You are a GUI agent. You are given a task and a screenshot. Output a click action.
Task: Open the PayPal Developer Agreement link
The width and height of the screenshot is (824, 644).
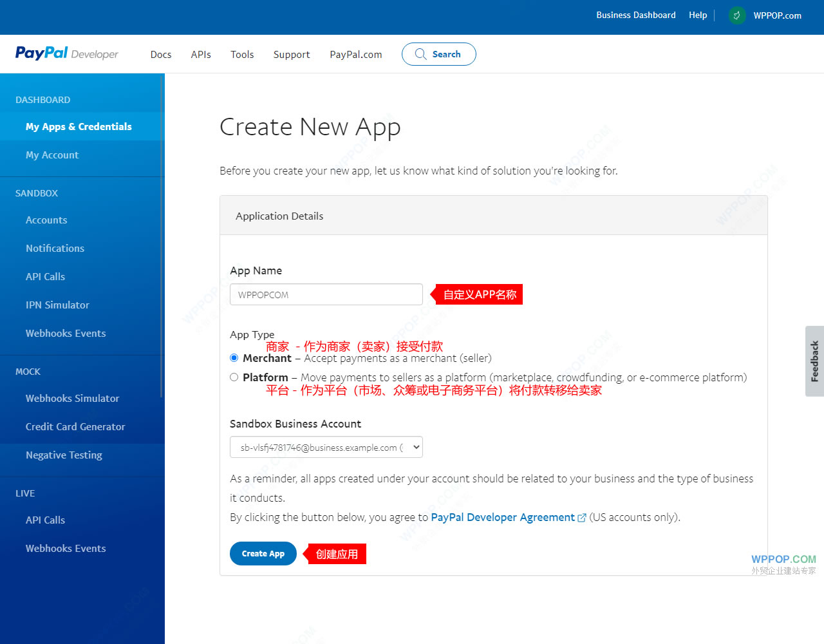503,518
